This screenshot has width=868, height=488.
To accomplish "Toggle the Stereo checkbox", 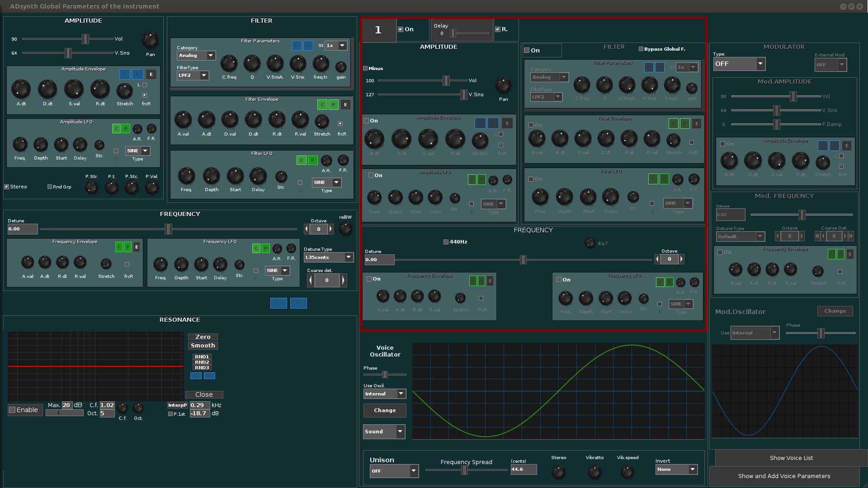I will [7, 187].
